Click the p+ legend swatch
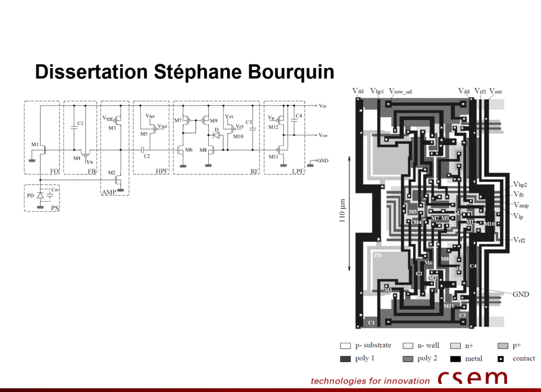 tap(502, 346)
